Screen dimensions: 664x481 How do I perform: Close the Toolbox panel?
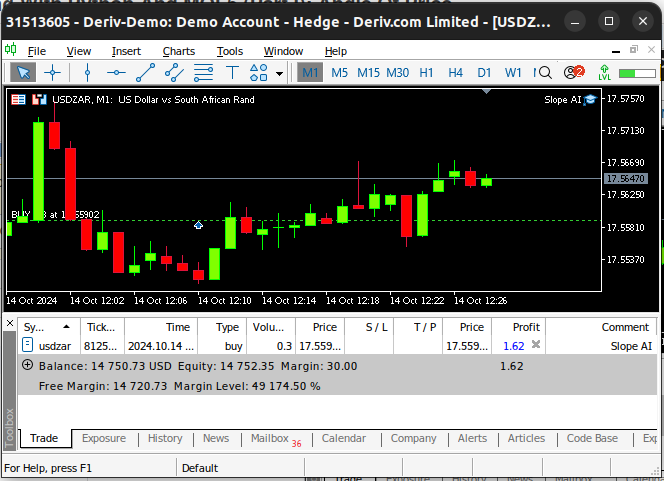coord(10,323)
